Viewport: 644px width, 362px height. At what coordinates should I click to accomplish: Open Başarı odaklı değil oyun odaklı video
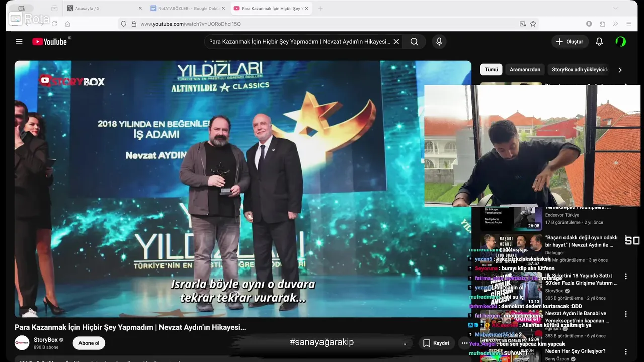click(581, 241)
